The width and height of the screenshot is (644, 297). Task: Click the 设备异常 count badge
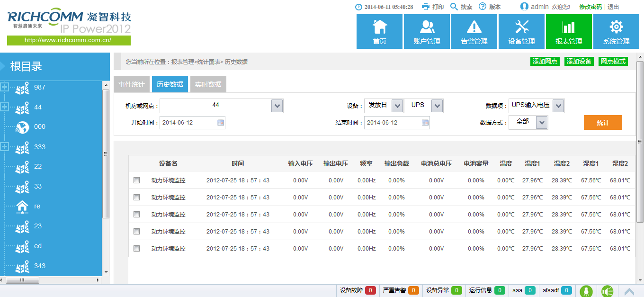[x=456, y=290]
